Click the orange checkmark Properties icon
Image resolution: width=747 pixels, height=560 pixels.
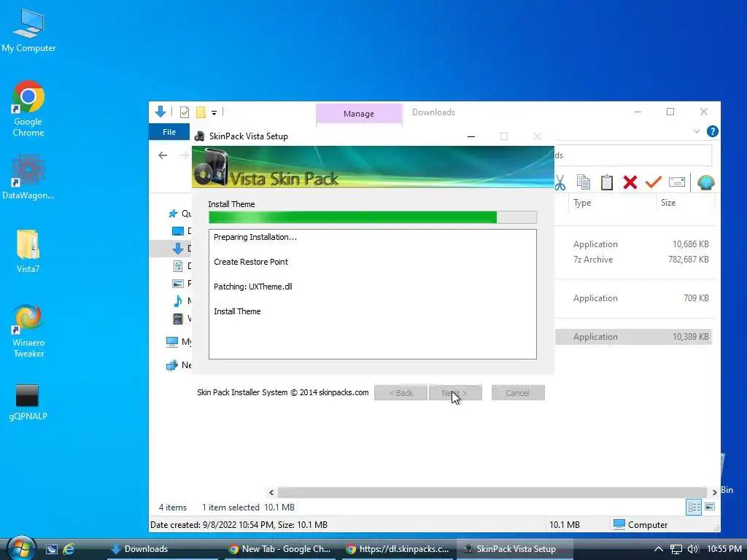click(653, 182)
